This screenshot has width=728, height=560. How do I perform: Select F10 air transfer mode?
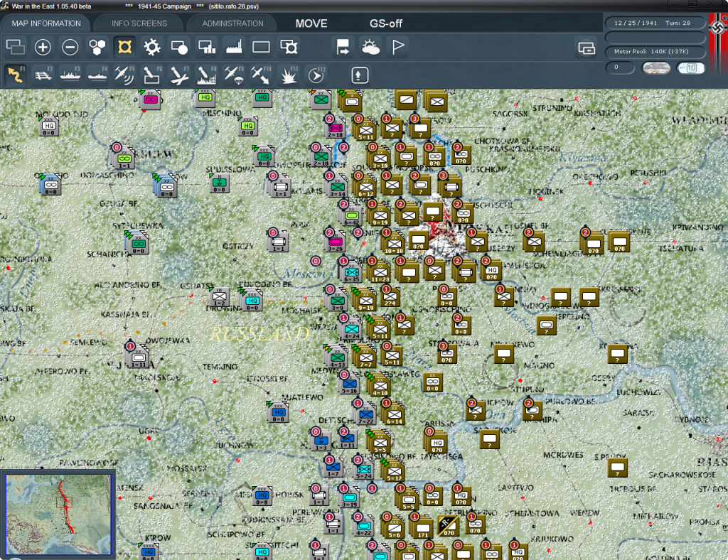tap(261, 75)
